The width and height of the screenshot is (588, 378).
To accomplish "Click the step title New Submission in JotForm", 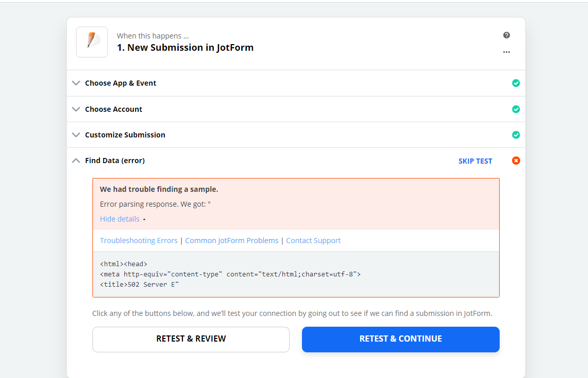I will click(x=185, y=47).
